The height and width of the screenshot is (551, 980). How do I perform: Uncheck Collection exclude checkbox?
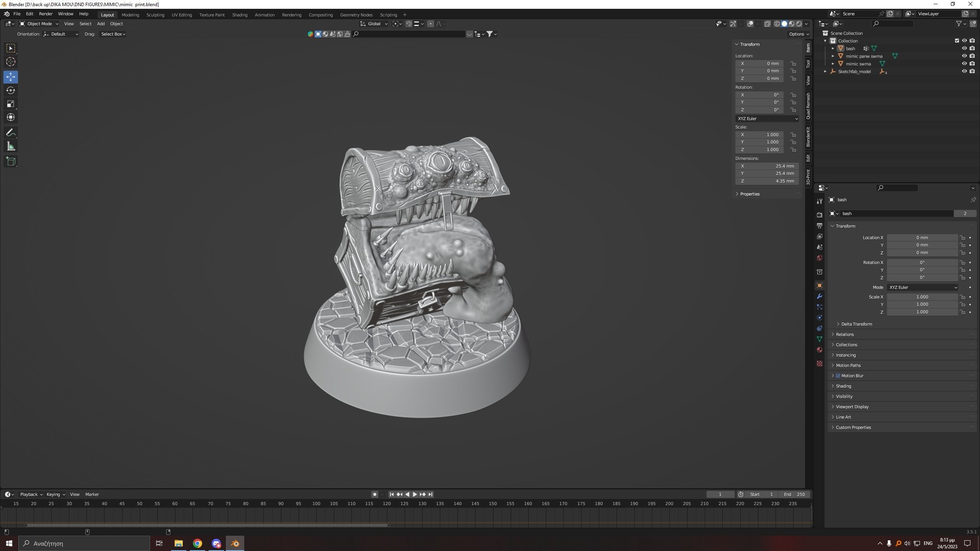[x=957, y=41]
